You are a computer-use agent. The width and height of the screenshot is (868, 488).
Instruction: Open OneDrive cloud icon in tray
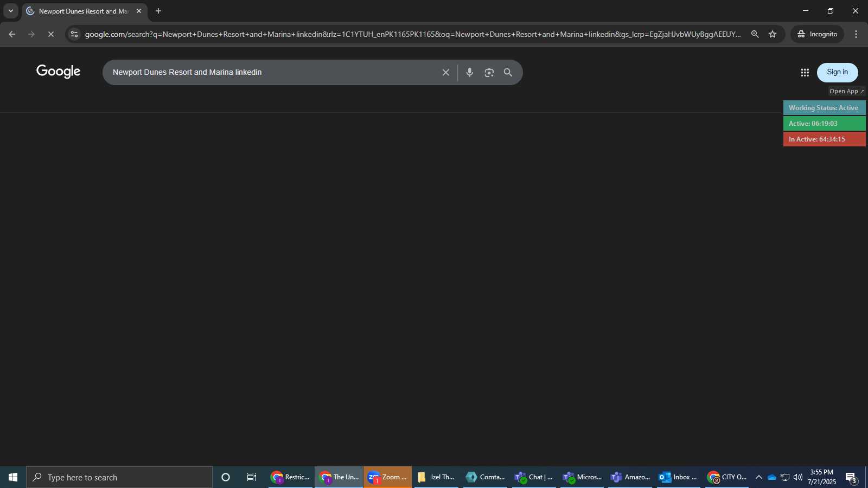pyautogui.click(x=772, y=477)
